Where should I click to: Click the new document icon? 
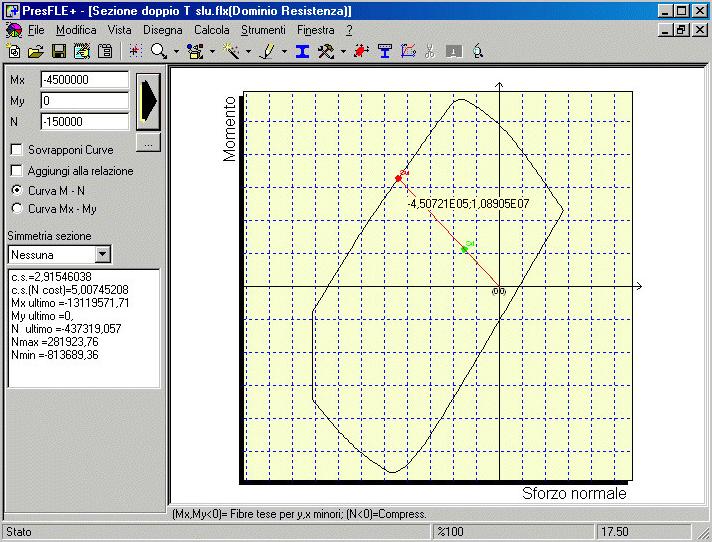[x=14, y=51]
